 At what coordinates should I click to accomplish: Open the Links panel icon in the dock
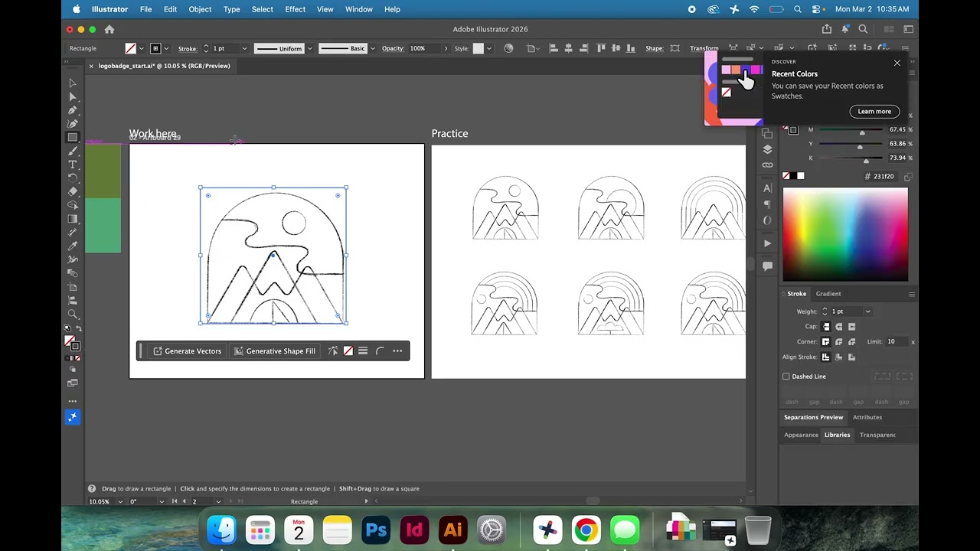coord(767,165)
